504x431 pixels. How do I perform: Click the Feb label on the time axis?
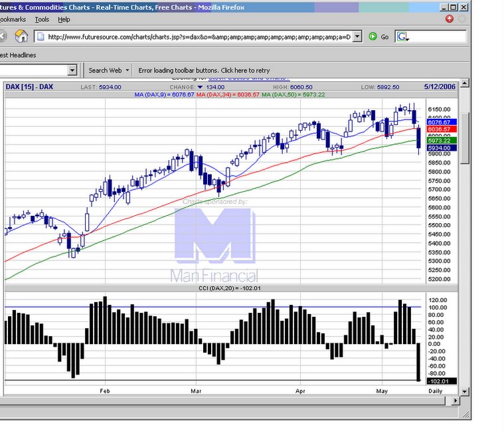point(105,391)
